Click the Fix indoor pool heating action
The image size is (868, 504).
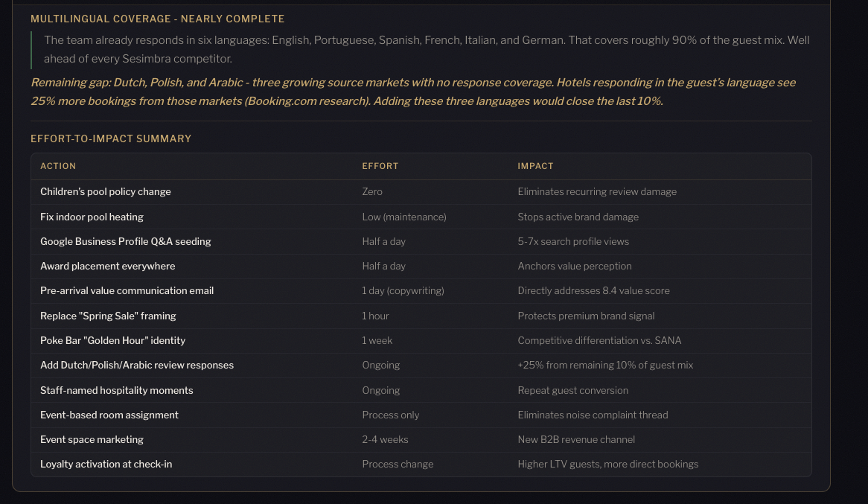pos(92,217)
